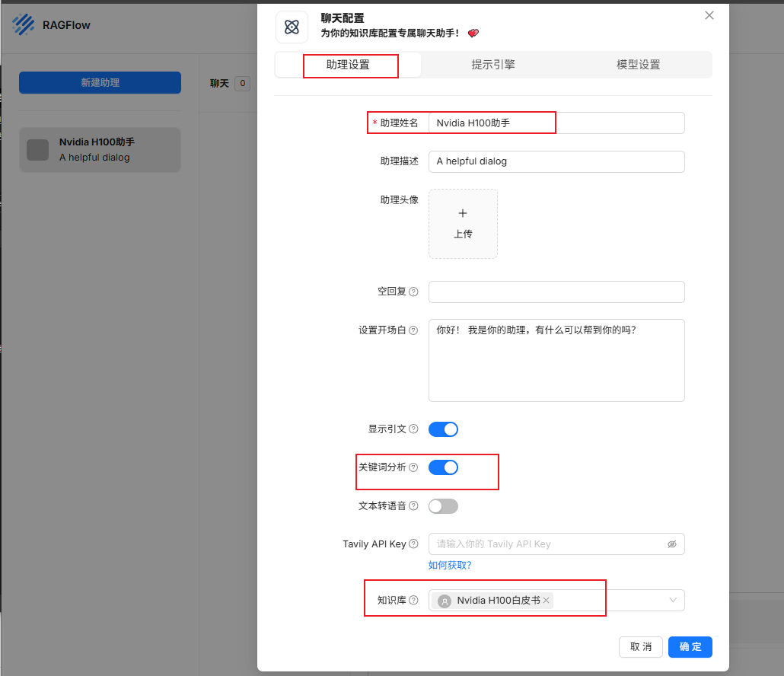The image size is (784, 676).
Task: Close the chat configuration dialog
Action: coord(709,15)
